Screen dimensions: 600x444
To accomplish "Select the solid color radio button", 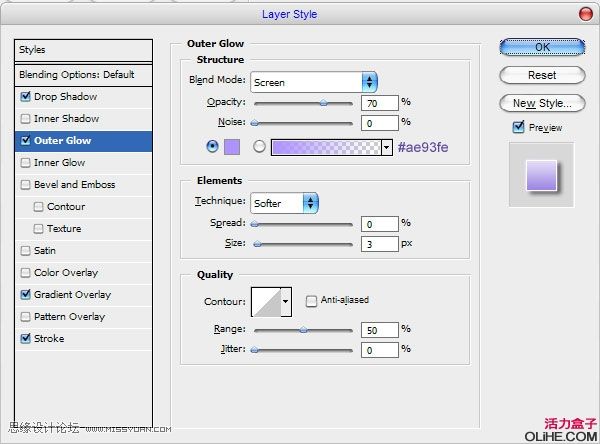I will pos(212,146).
